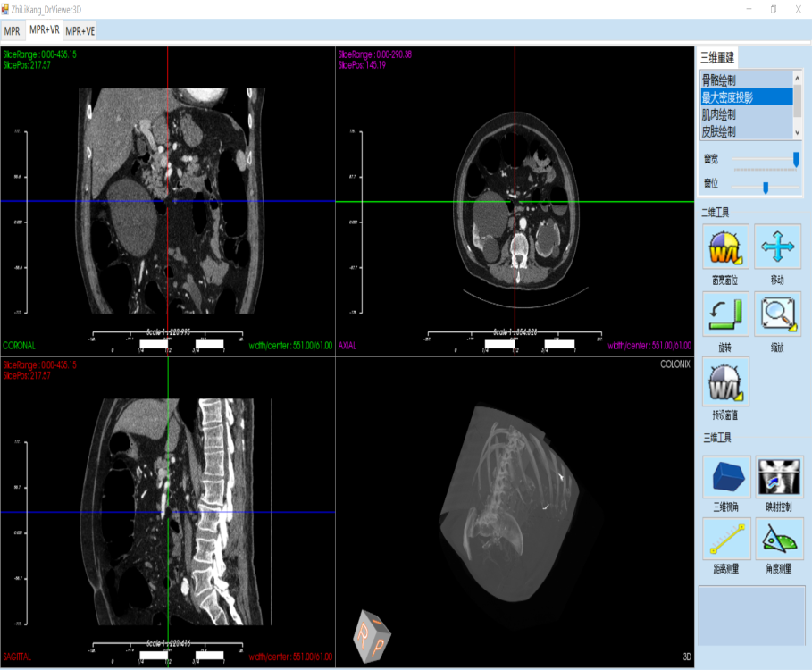Click the sagittal SliceRange 0.00-435.15 text

tap(40, 365)
